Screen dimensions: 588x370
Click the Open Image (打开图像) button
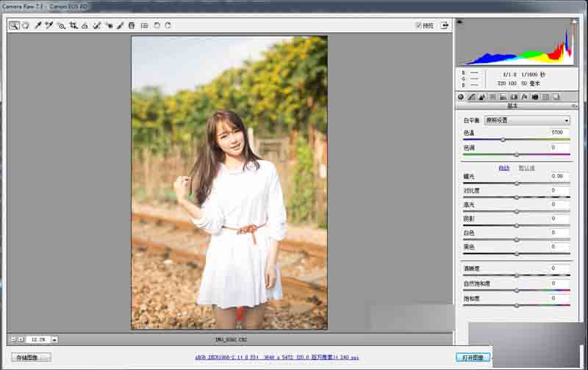pyautogui.click(x=473, y=358)
